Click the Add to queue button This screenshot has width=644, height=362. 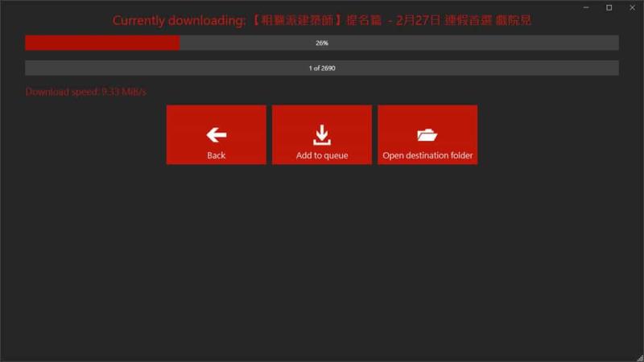tap(321, 134)
